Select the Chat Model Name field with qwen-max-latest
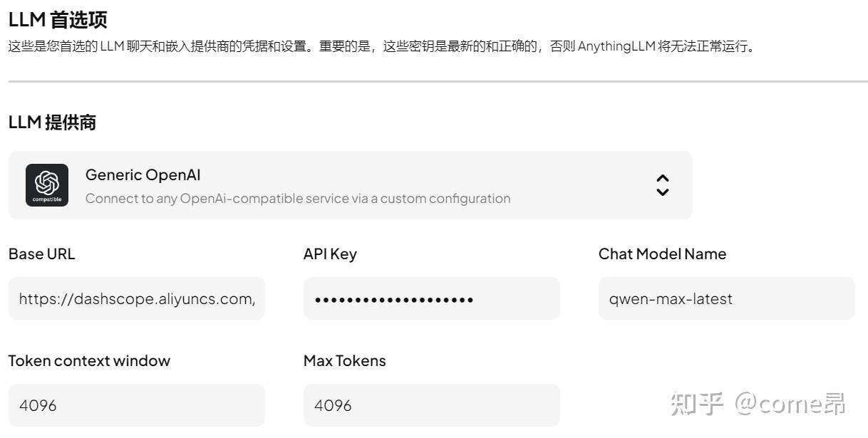The image size is (868, 438). point(726,298)
